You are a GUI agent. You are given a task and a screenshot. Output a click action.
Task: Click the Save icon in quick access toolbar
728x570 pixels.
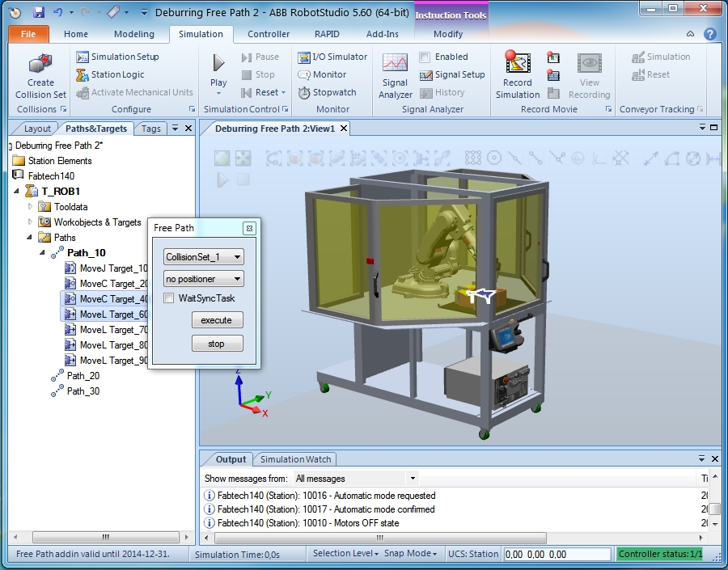[x=39, y=13]
